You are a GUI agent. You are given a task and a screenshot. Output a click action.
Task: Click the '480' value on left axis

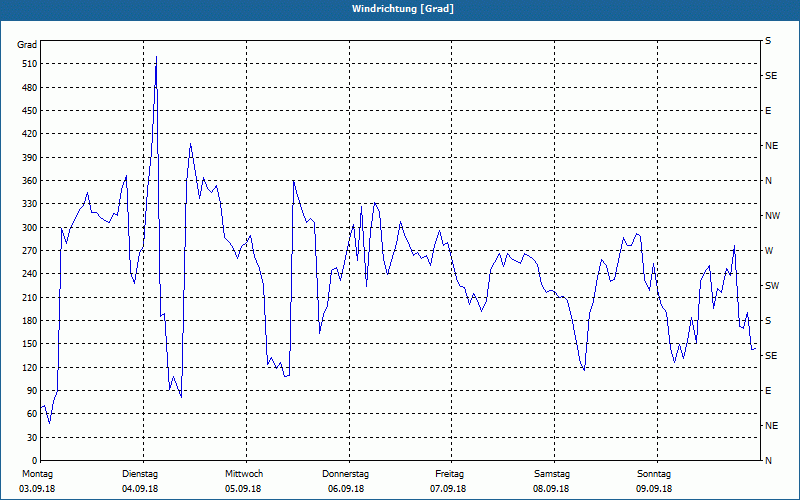(30, 88)
